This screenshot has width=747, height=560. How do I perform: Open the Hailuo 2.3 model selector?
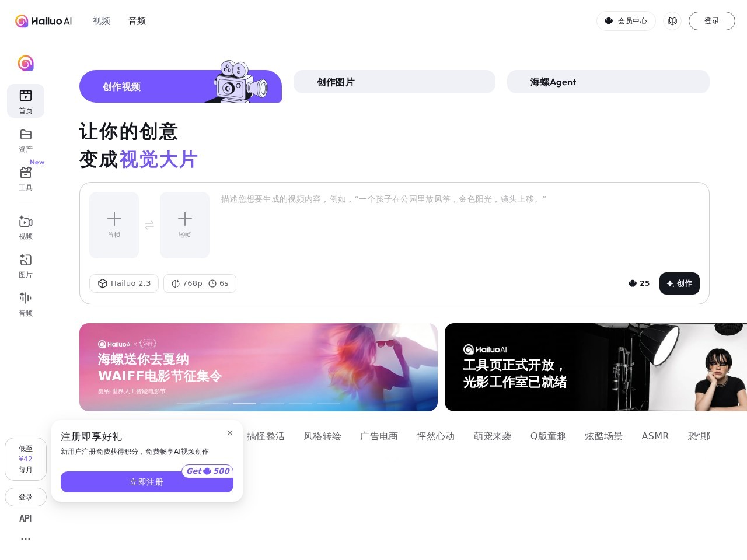(x=124, y=283)
